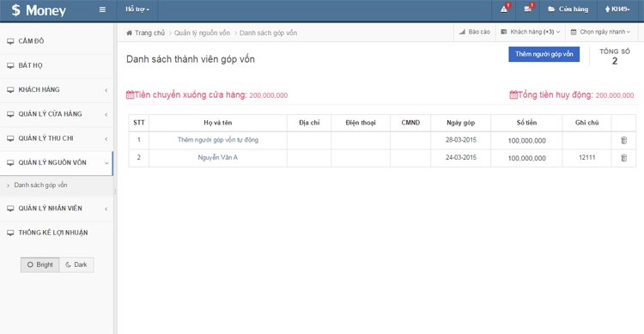Click the Thêm người góp vốn button
The height and width of the screenshot is (334, 644).
pyautogui.click(x=544, y=54)
